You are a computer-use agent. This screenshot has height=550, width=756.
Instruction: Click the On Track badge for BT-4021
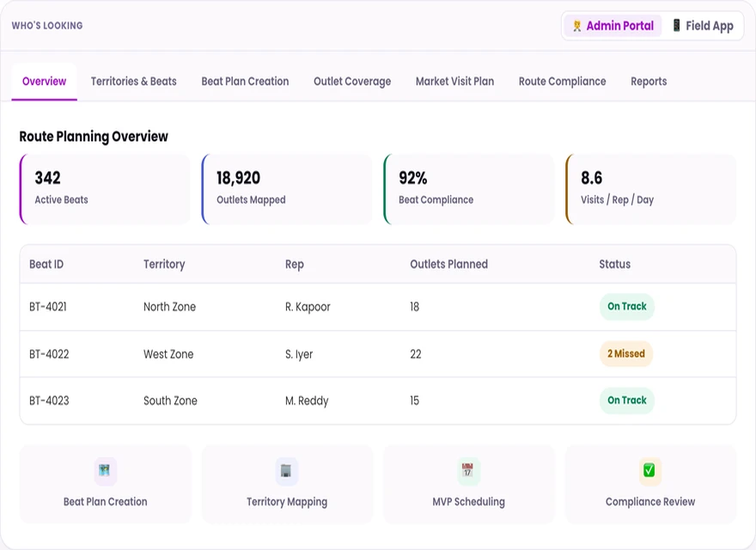pos(627,306)
